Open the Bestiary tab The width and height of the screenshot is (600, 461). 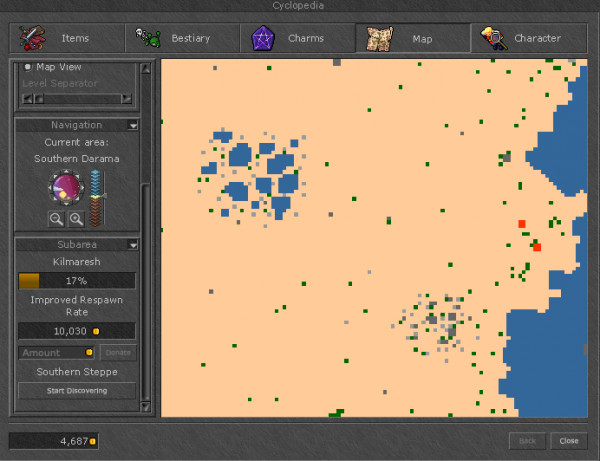coord(183,38)
